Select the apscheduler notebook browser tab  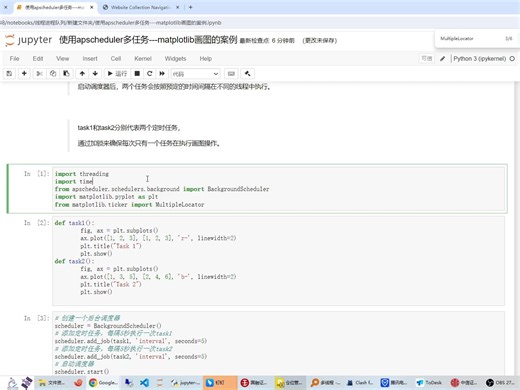(55, 7)
